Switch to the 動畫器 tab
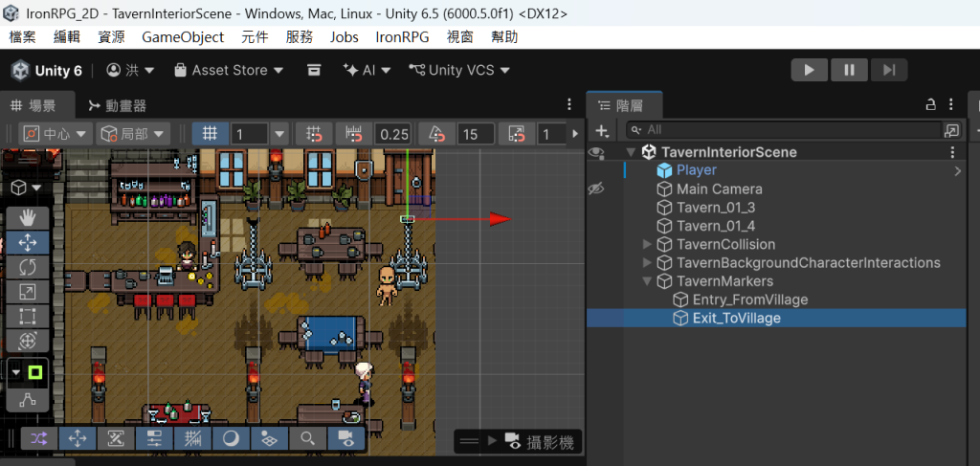The height and width of the screenshot is (466, 980). click(x=118, y=105)
